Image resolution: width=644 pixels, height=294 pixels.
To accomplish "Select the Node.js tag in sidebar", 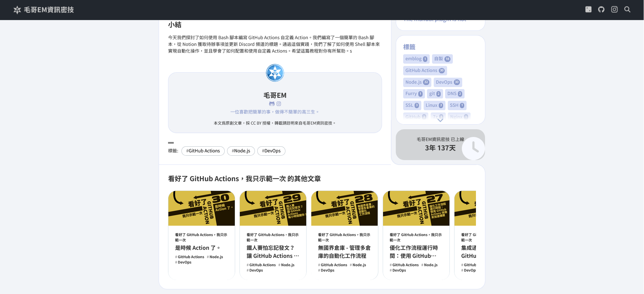I will pyautogui.click(x=417, y=82).
